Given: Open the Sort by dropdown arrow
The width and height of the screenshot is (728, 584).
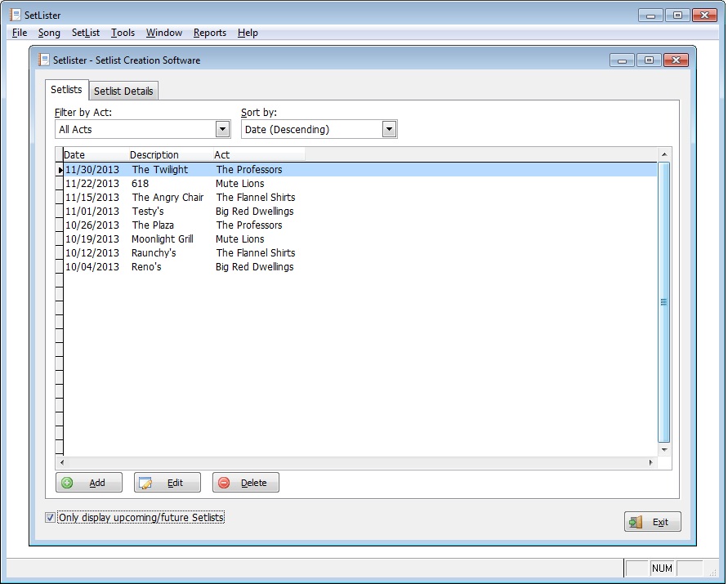Looking at the screenshot, I should 389,129.
